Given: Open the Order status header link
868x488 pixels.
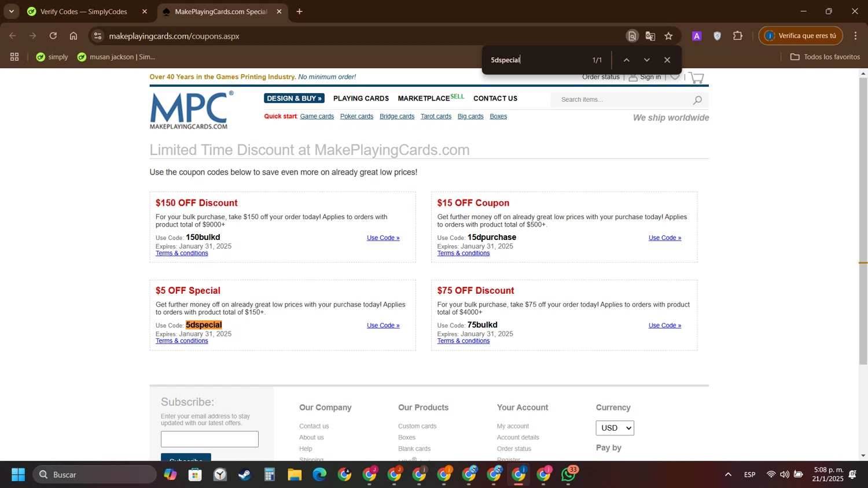Looking at the screenshot, I should (x=601, y=77).
